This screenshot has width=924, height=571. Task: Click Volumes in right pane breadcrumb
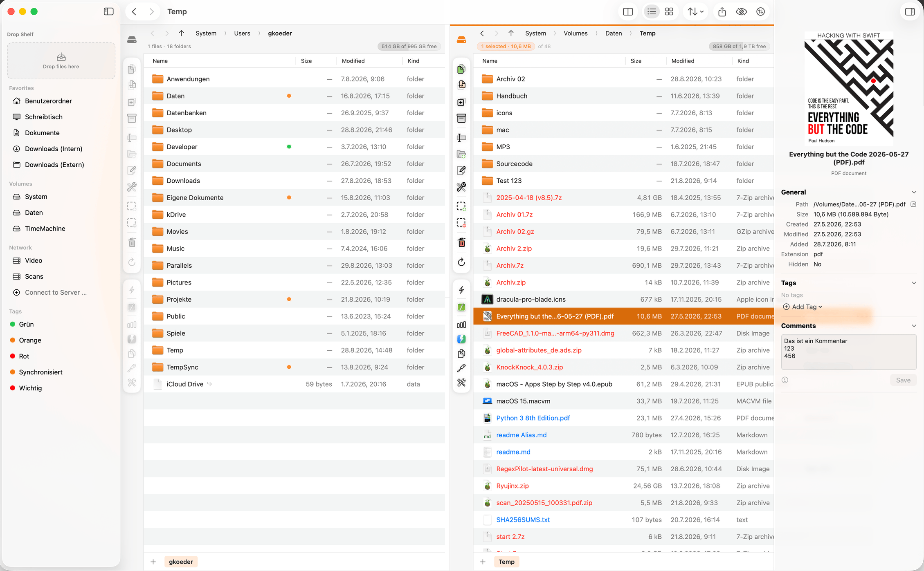[x=576, y=33]
